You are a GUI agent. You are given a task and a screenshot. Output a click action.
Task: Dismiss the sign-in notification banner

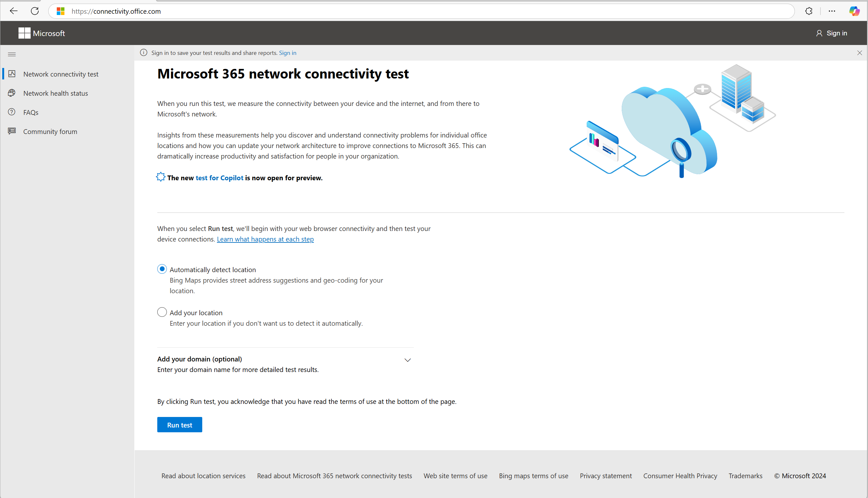click(x=860, y=53)
